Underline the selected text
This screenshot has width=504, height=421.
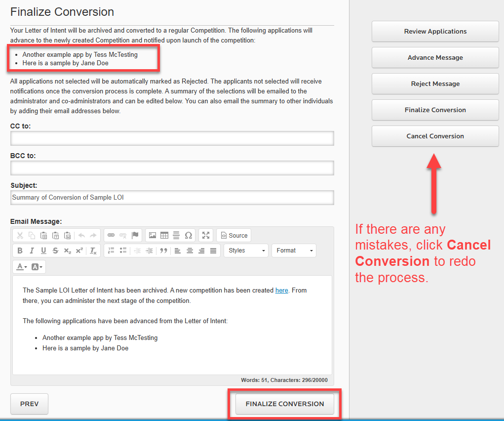click(42, 251)
